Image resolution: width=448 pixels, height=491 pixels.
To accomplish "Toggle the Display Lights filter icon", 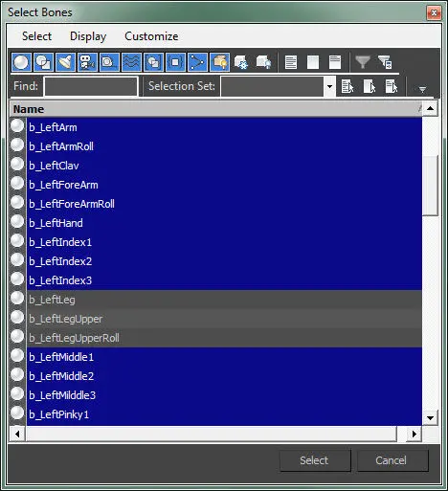I will 65,62.
